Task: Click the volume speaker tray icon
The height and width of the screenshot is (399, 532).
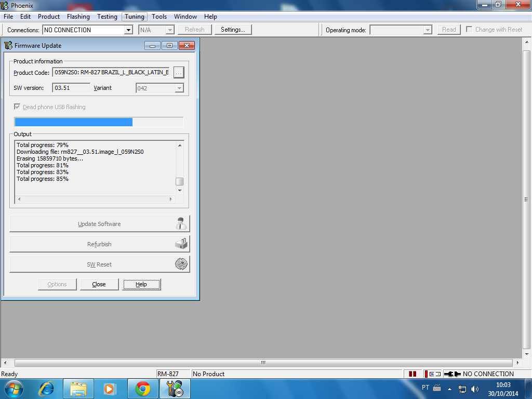Action: tap(475, 389)
